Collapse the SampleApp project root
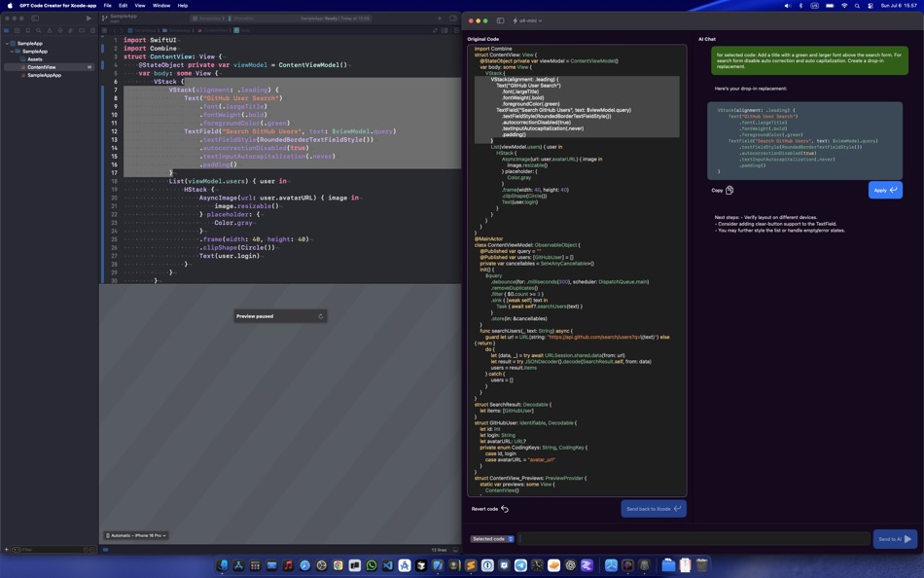The width and height of the screenshot is (924, 578). pos(7,44)
